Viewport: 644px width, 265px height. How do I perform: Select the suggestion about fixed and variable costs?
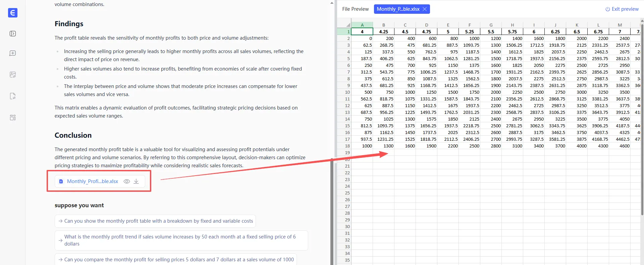coord(158,221)
